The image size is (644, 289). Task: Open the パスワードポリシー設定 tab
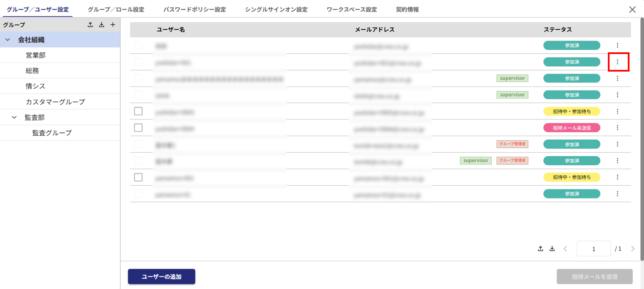195,9
